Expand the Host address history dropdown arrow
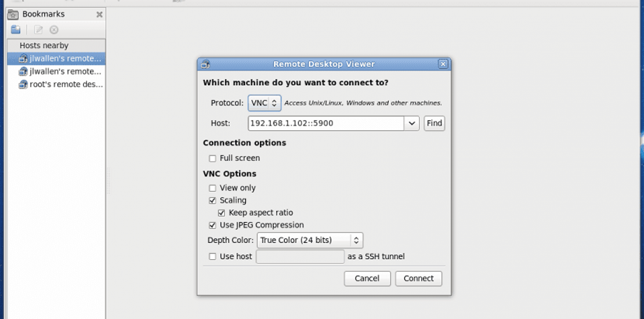This screenshot has height=319, width=644. point(412,123)
